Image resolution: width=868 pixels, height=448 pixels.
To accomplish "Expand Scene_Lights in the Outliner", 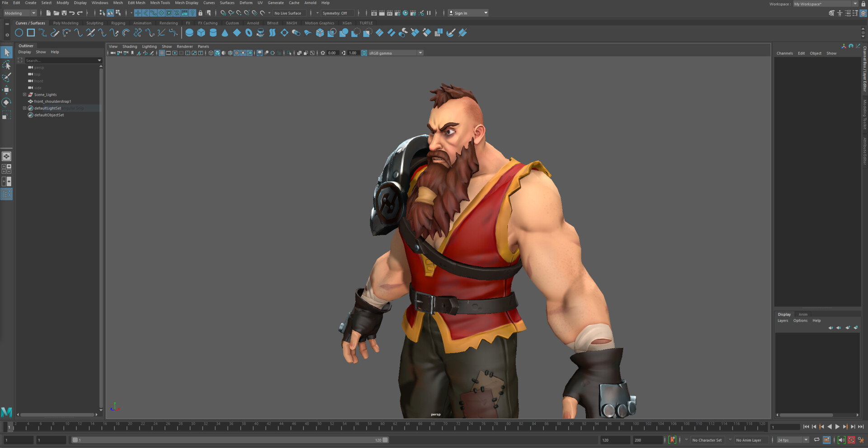I will click(x=24, y=94).
